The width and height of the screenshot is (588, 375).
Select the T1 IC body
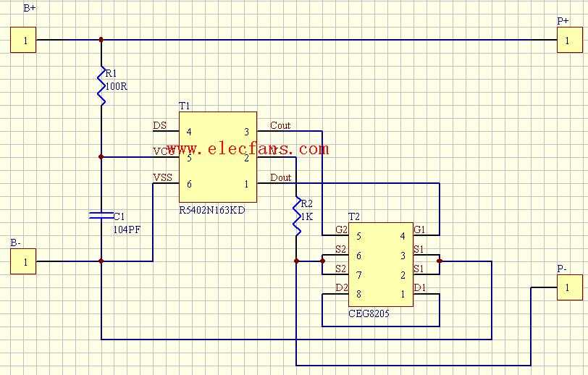218,157
